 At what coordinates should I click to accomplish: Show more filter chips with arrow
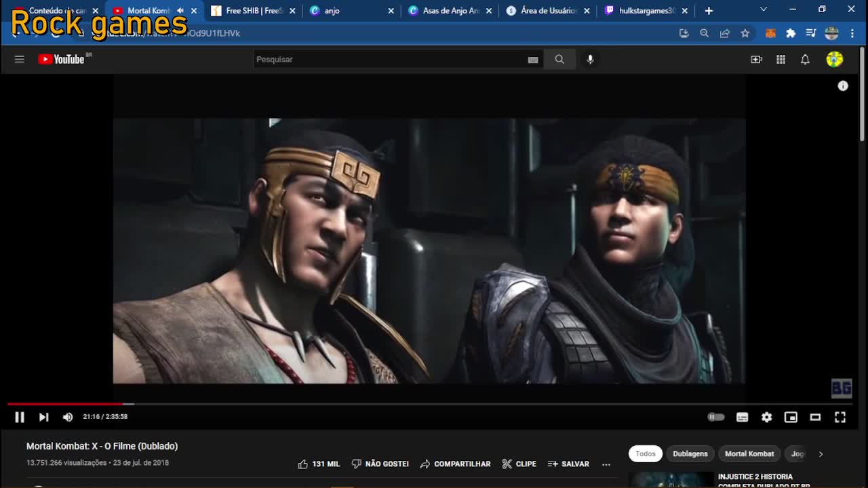pos(821,454)
